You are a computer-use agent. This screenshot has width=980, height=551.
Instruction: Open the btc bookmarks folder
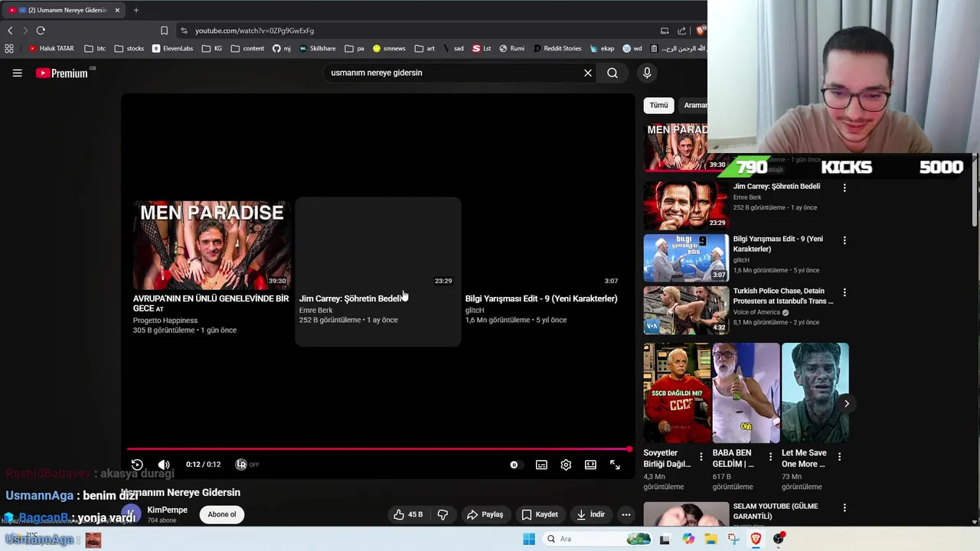tap(95, 48)
